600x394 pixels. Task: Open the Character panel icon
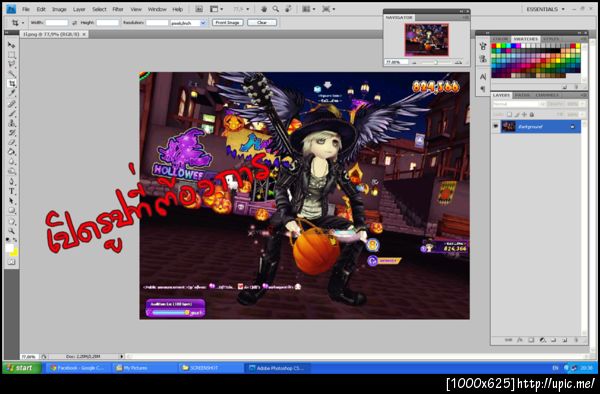click(x=483, y=77)
